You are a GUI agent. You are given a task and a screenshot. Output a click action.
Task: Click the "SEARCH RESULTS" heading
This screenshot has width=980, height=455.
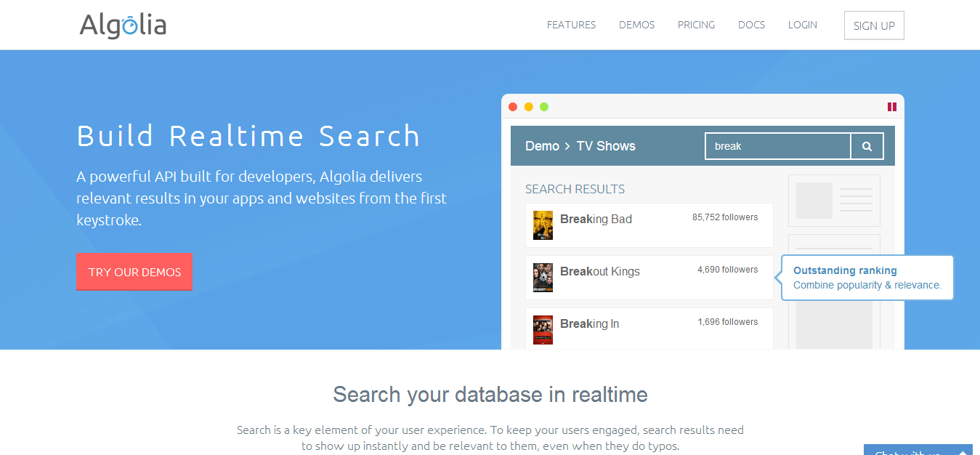click(x=575, y=189)
